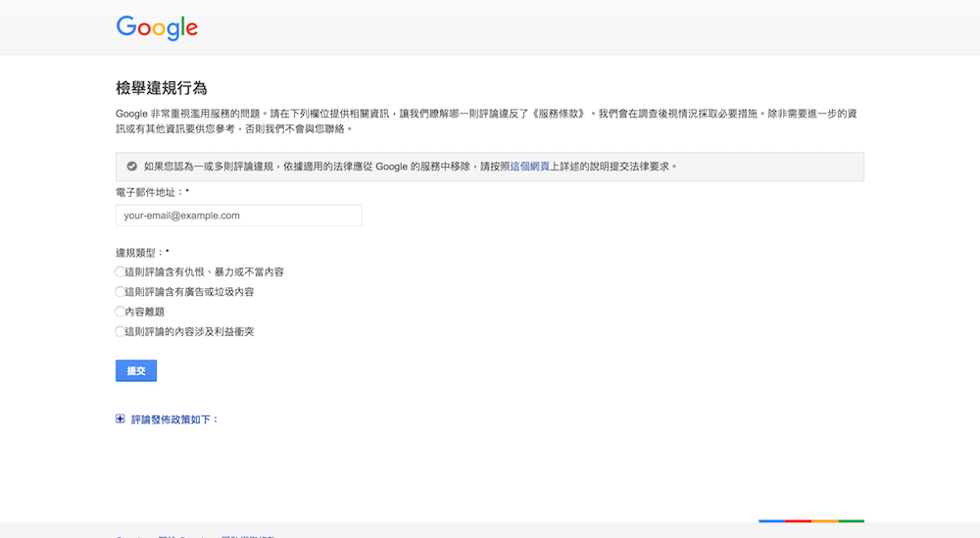Click the 評論發佈政策如下 link text
980x538 pixels.
(x=174, y=419)
